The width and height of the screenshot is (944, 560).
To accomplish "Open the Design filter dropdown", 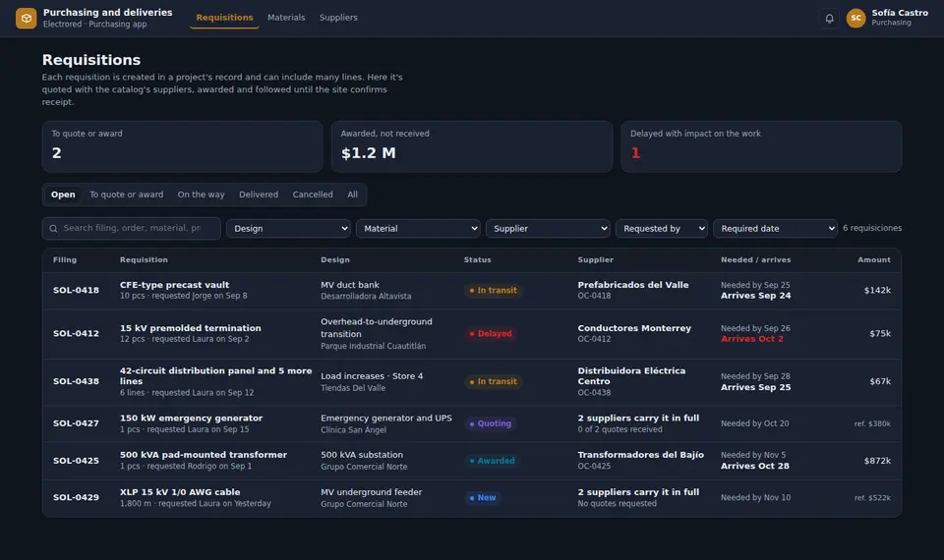I will [288, 229].
